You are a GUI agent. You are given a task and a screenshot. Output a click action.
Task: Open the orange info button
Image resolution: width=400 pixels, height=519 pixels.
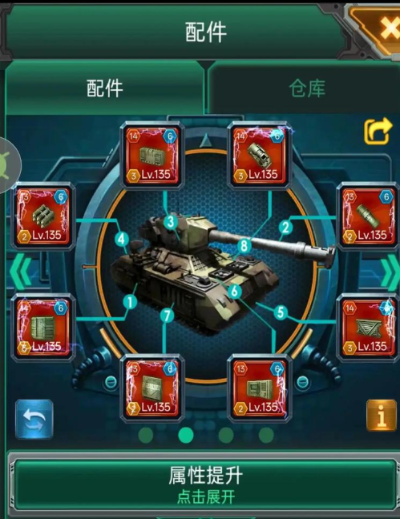[x=381, y=416]
